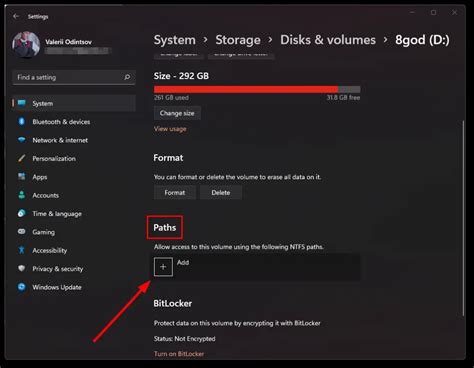Click the 8god (D:) breadcrumb title
The width and height of the screenshot is (474, 368).
[x=422, y=40]
